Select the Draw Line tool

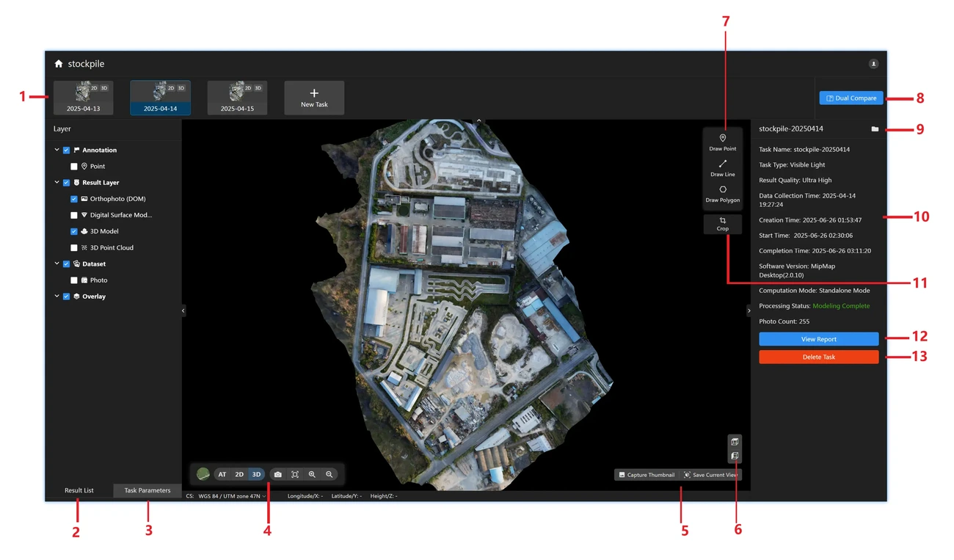click(722, 168)
